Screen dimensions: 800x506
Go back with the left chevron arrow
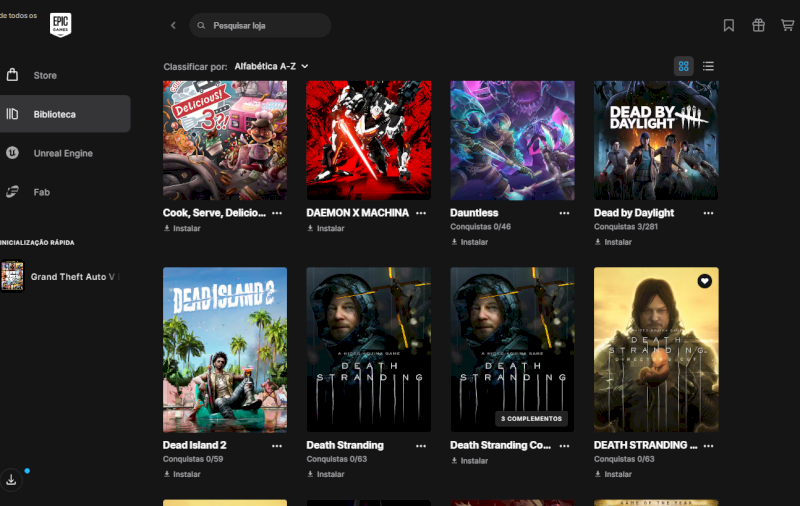click(x=173, y=25)
